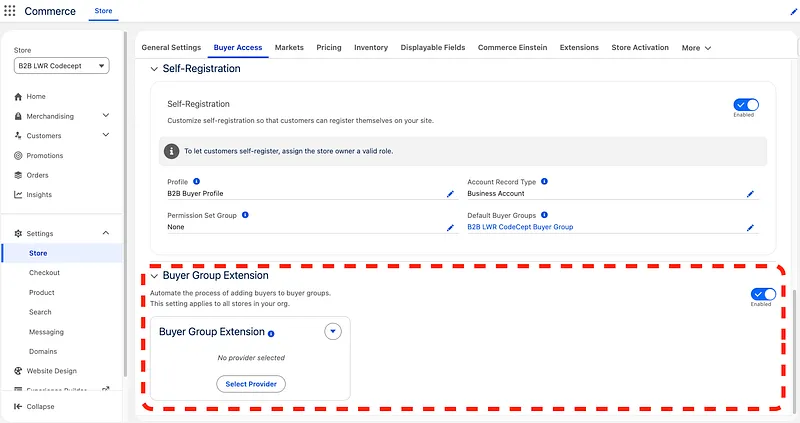Expand the Merchandising menu chevron

(x=106, y=115)
